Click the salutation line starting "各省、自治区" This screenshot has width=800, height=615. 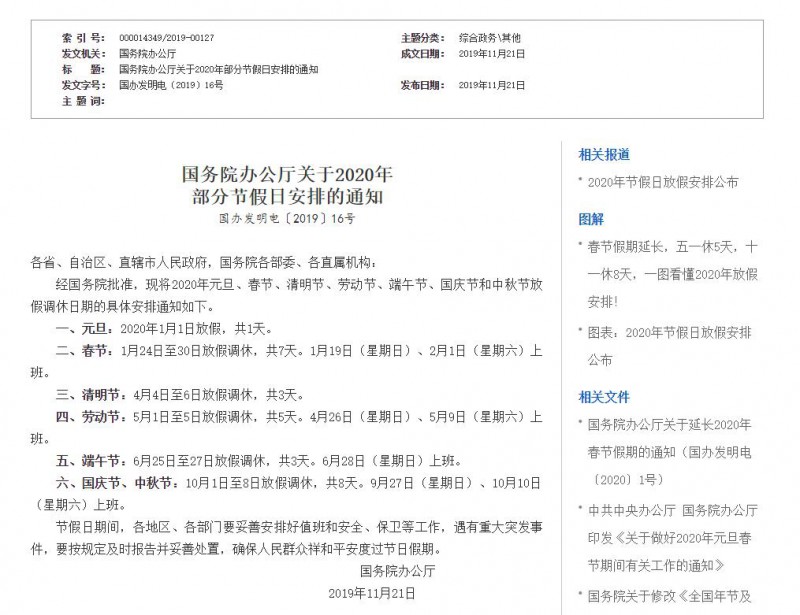click(204, 263)
